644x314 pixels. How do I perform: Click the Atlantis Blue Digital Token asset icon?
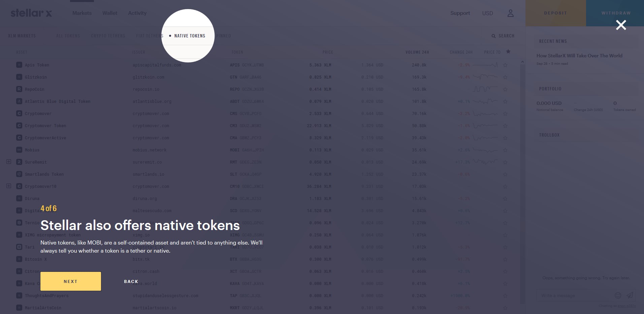pyautogui.click(x=19, y=101)
